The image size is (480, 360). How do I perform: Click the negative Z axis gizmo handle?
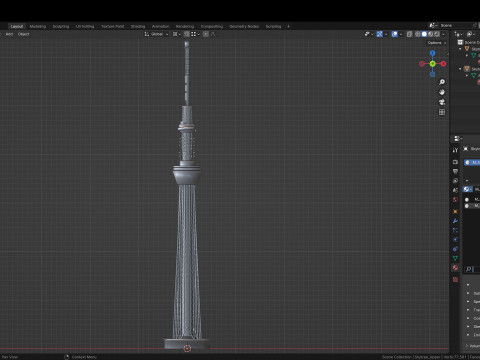pyautogui.click(x=432, y=74)
